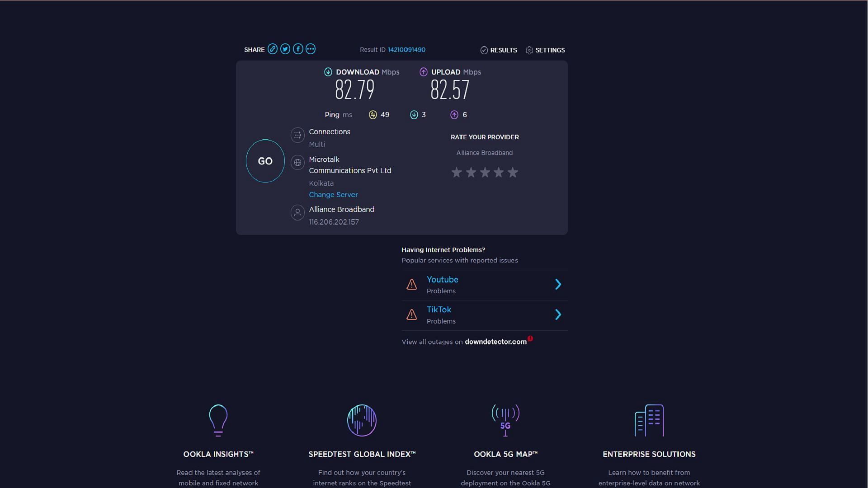Click the Facebook share icon
868x488 pixels.
tap(298, 49)
